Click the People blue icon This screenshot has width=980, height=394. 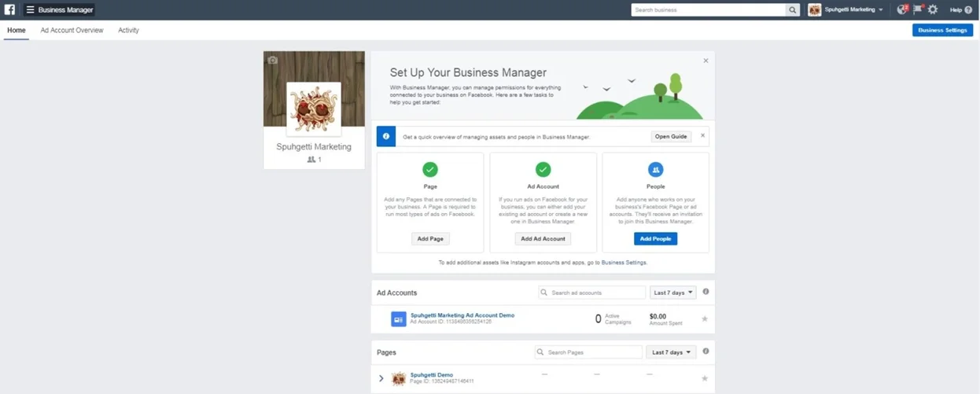[x=655, y=169]
